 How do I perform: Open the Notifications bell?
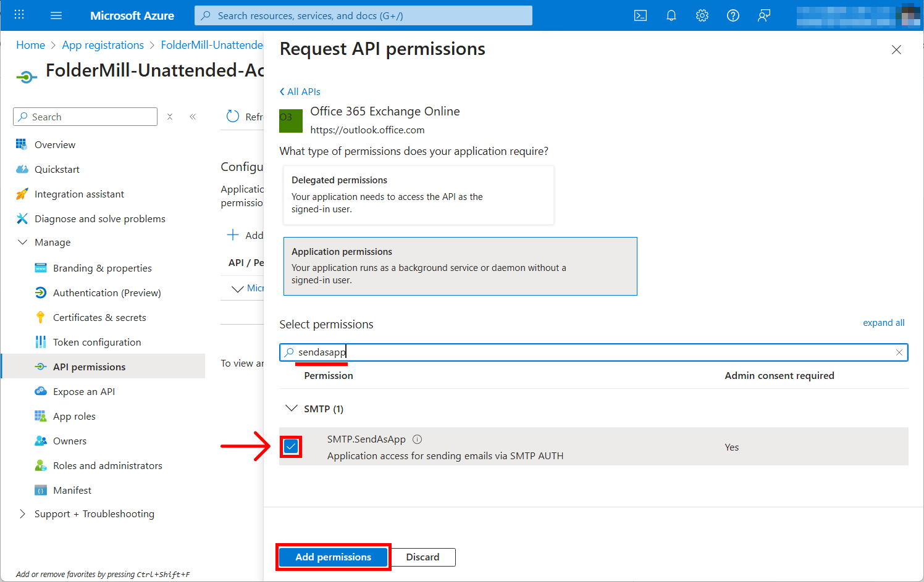tap(671, 15)
